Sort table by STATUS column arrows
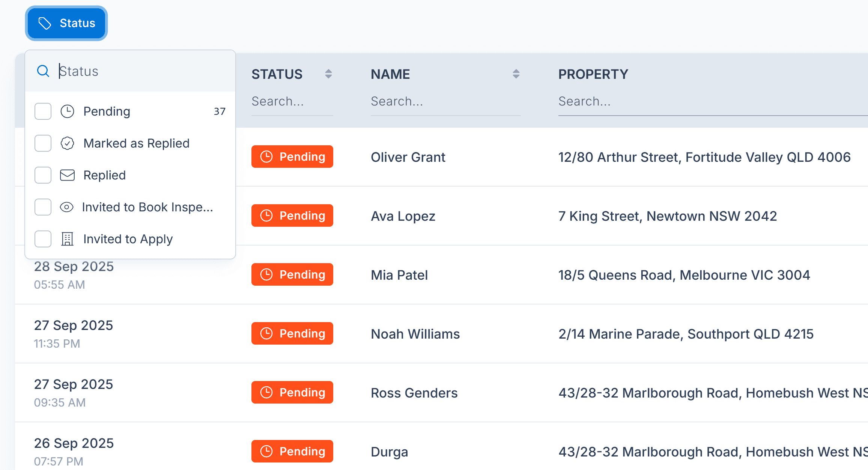This screenshot has height=470, width=868. [x=328, y=74]
